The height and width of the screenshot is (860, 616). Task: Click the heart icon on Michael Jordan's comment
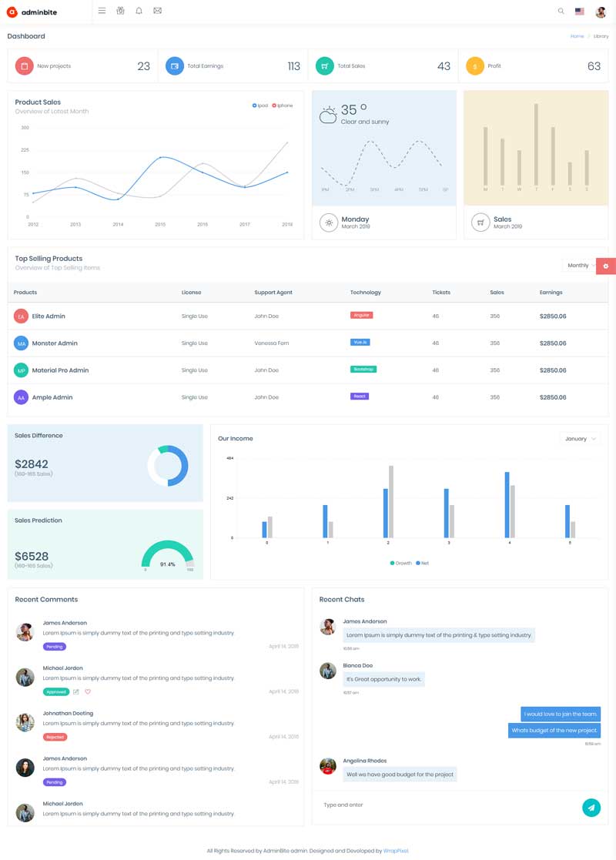click(88, 691)
